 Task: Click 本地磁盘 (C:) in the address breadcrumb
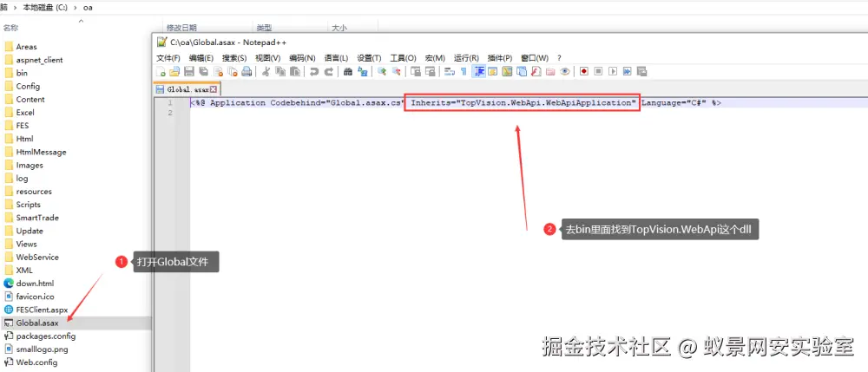[45, 7]
